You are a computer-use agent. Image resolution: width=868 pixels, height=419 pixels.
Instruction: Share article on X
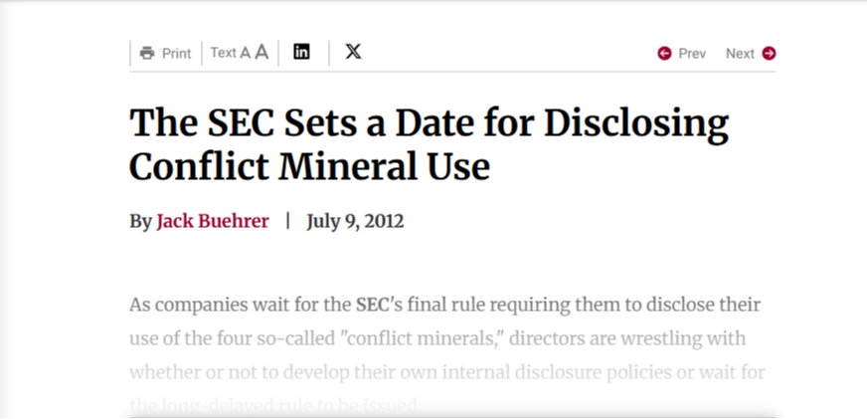tap(353, 52)
